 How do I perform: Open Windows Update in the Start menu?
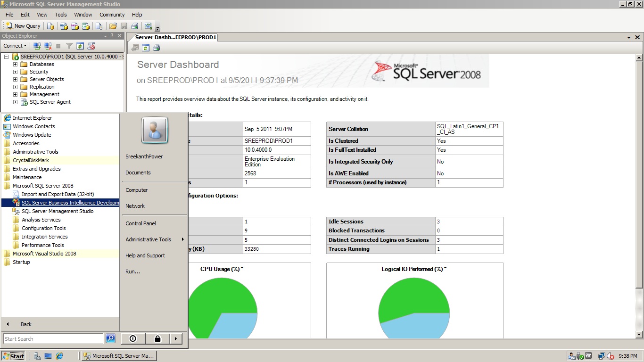coord(60,135)
